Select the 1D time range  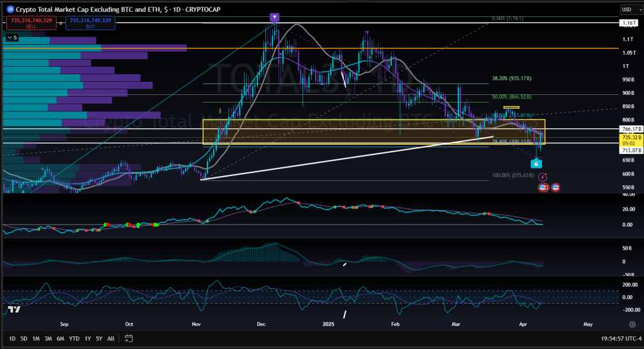(12, 338)
